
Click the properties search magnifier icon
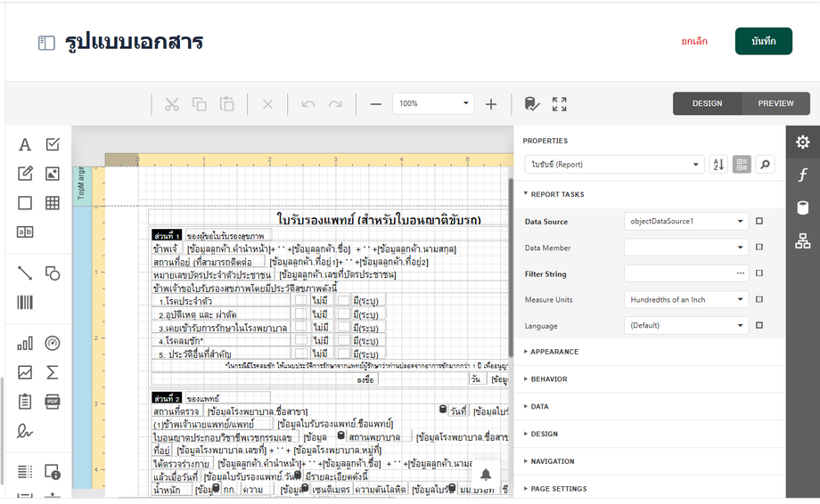[765, 165]
